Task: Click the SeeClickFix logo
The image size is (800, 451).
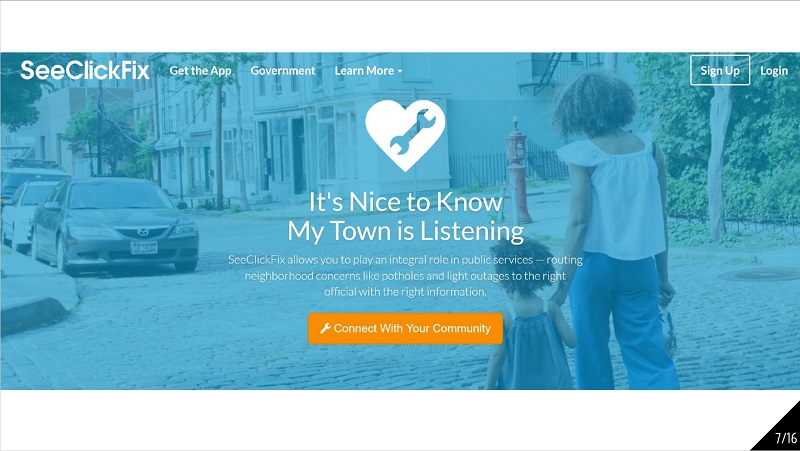Action: [85, 70]
